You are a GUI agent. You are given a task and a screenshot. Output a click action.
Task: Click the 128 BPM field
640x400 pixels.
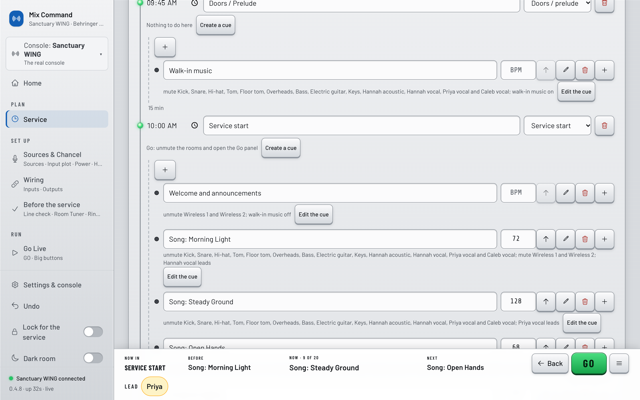click(518, 301)
